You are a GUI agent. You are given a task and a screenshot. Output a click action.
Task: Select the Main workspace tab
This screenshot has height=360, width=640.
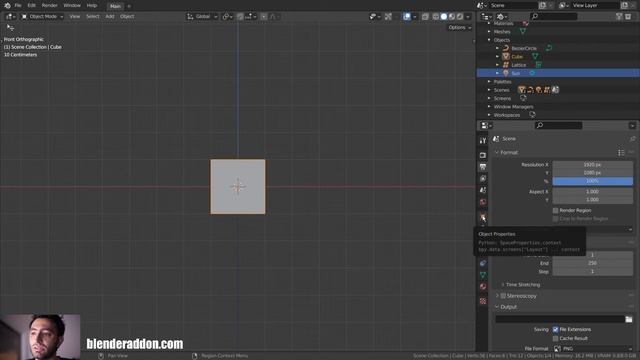point(116,6)
